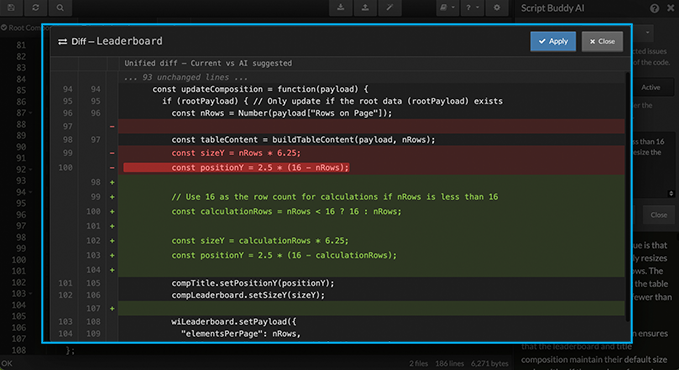Collapse the code fold at line 92
The image size is (679, 370).
pos(30,169)
